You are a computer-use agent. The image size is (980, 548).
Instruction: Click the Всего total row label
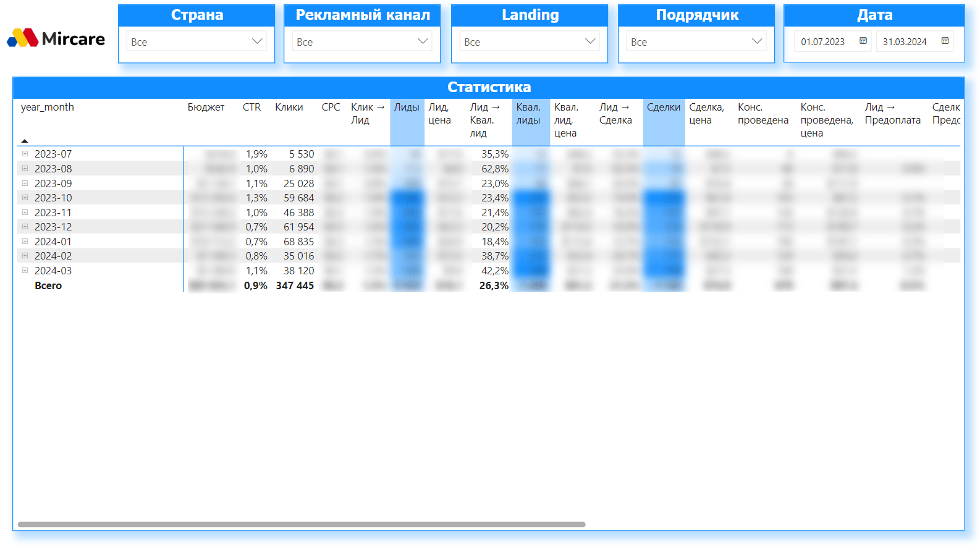point(48,285)
